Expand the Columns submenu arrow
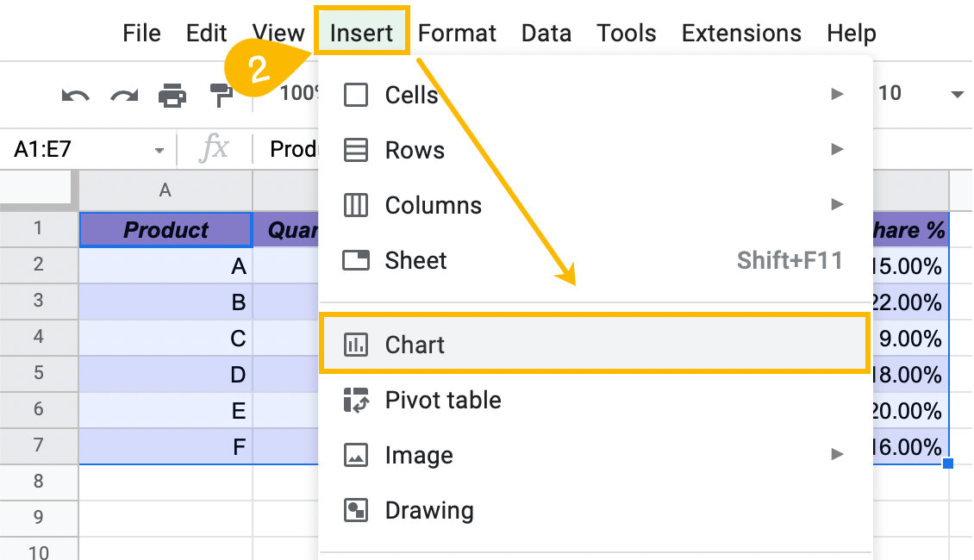 [x=837, y=205]
